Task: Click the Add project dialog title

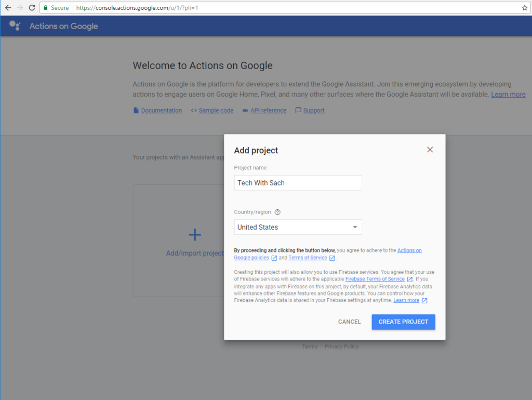Action: [256, 150]
